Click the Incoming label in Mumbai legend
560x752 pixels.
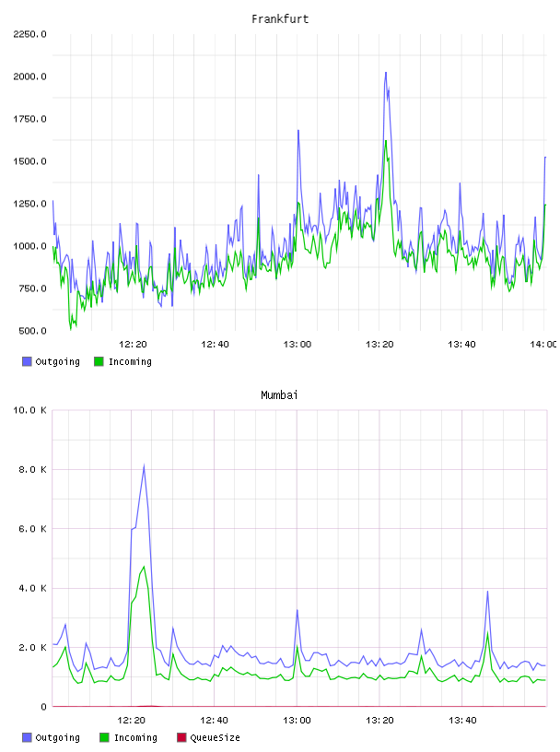tap(135, 737)
